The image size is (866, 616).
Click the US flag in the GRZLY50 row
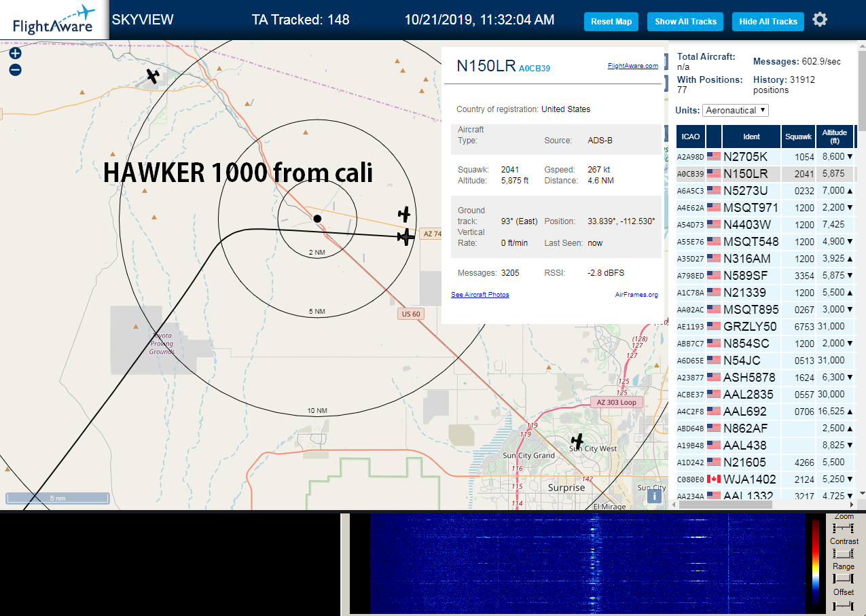714,326
